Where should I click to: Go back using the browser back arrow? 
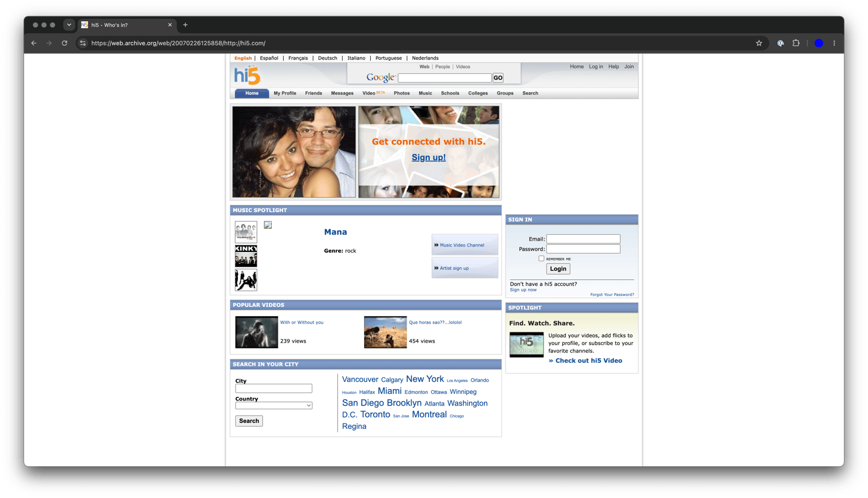pos(34,43)
